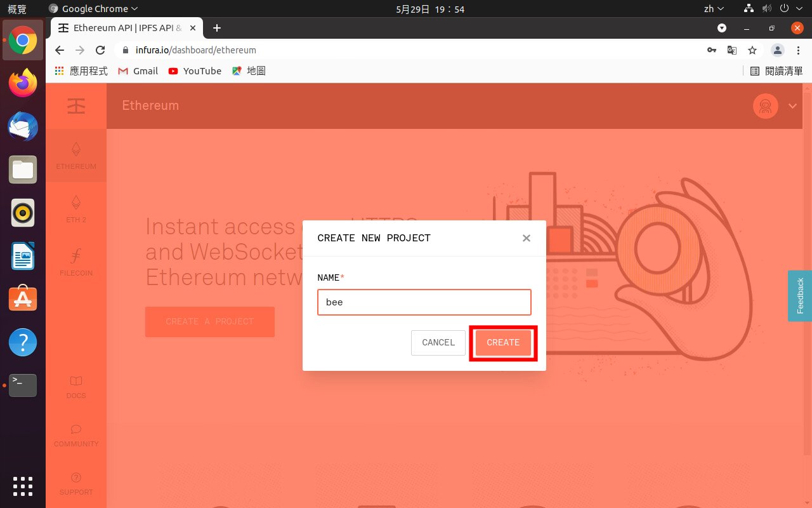Expand the account dropdown chevron
812x508 pixels.
[792, 106]
